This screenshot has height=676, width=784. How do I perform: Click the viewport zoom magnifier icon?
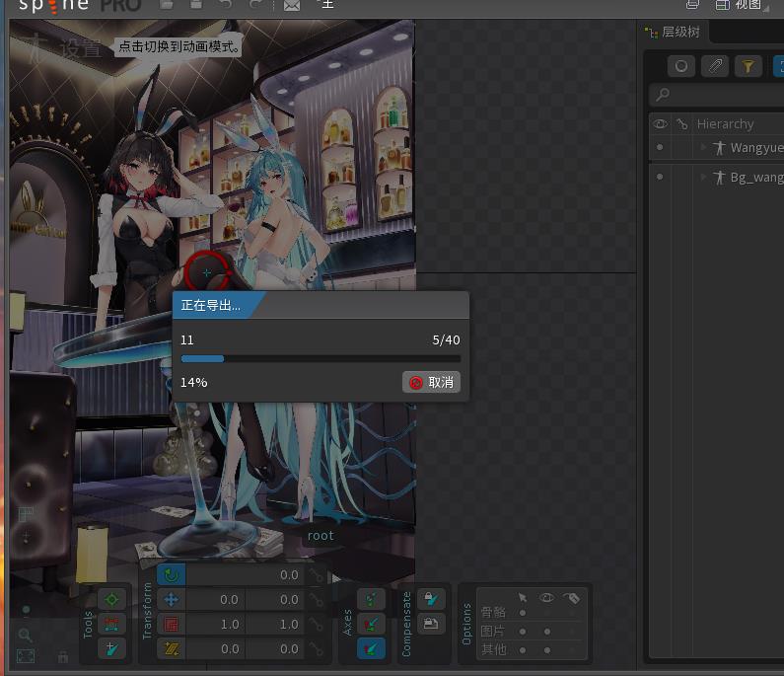pyautogui.click(x=25, y=636)
